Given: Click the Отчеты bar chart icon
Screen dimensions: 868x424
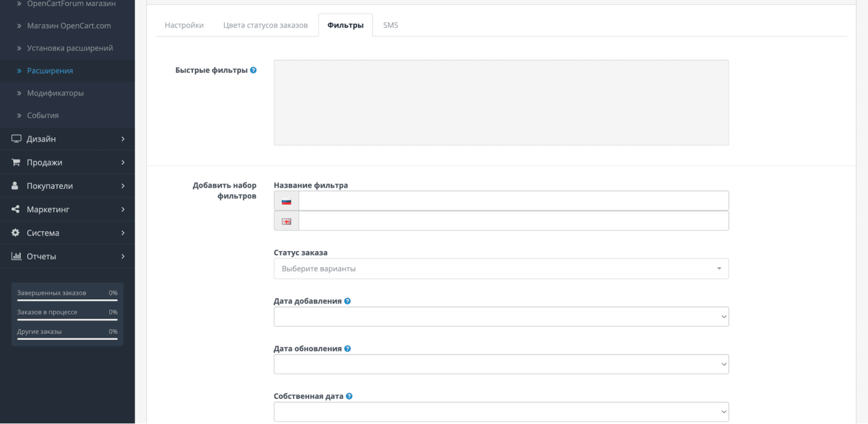Looking at the screenshot, I should (x=16, y=256).
